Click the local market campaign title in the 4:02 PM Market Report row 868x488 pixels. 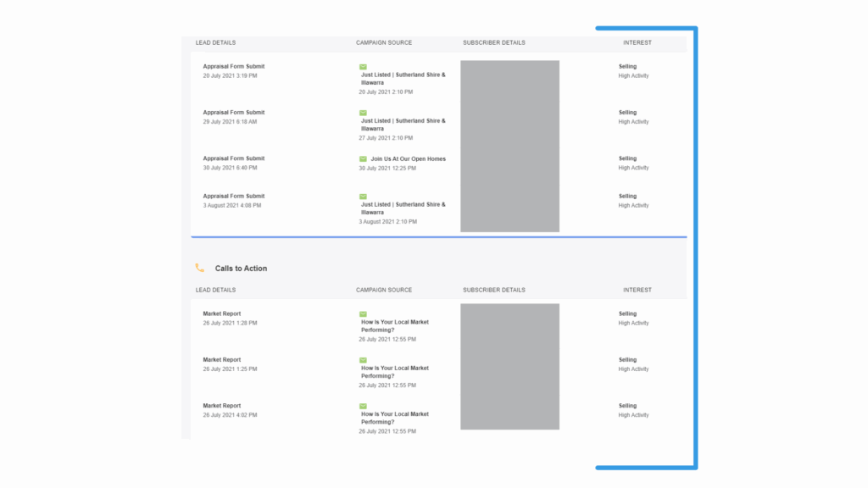click(395, 418)
